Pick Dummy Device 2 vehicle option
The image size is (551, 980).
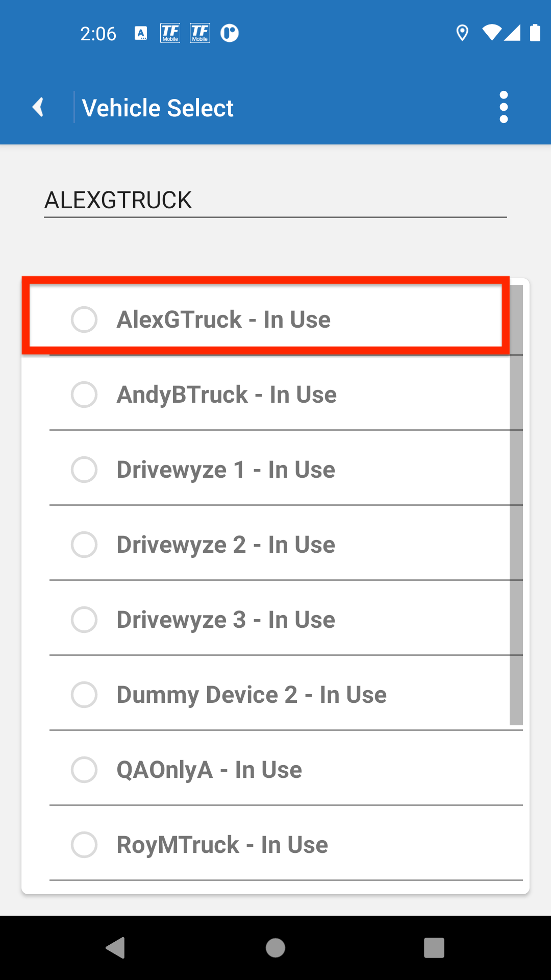click(x=251, y=695)
